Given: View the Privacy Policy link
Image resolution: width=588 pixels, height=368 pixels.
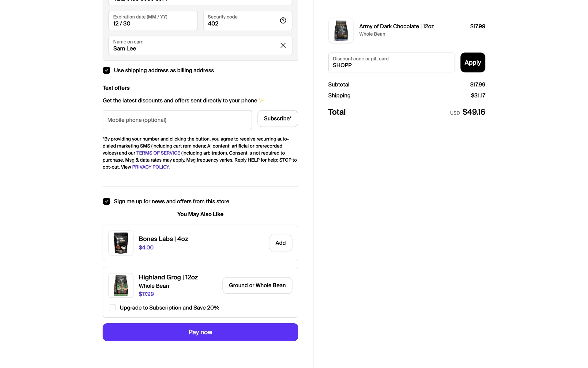Looking at the screenshot, I should tap(150, 167).
